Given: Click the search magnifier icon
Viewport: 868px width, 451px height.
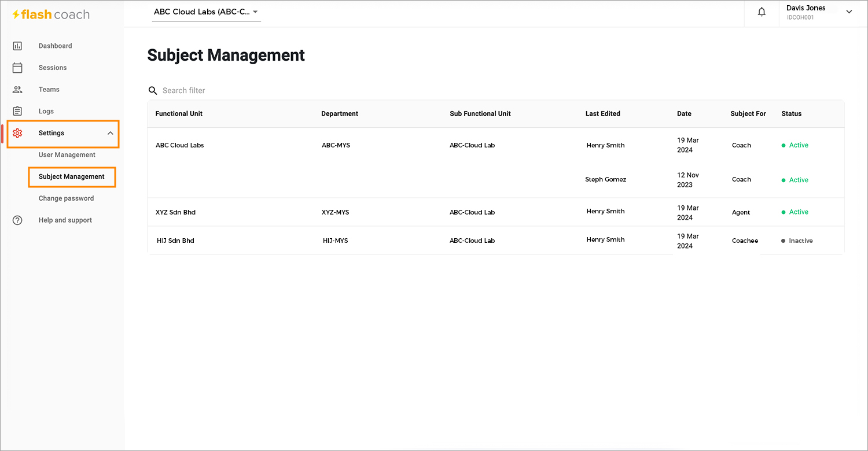Looking at the screenshot, I should coord(153,91).
